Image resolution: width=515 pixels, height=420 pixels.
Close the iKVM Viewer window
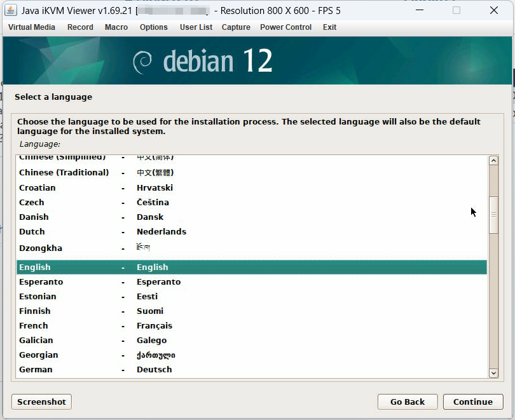pyautogui.click(x=493, y=10)
